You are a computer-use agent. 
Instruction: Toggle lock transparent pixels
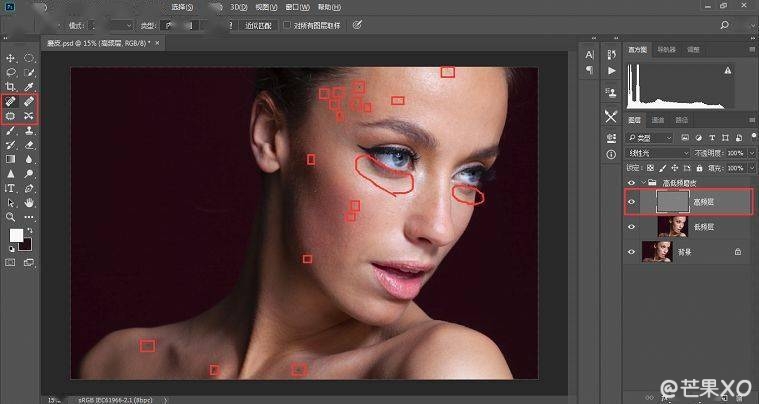pos(650,168)
